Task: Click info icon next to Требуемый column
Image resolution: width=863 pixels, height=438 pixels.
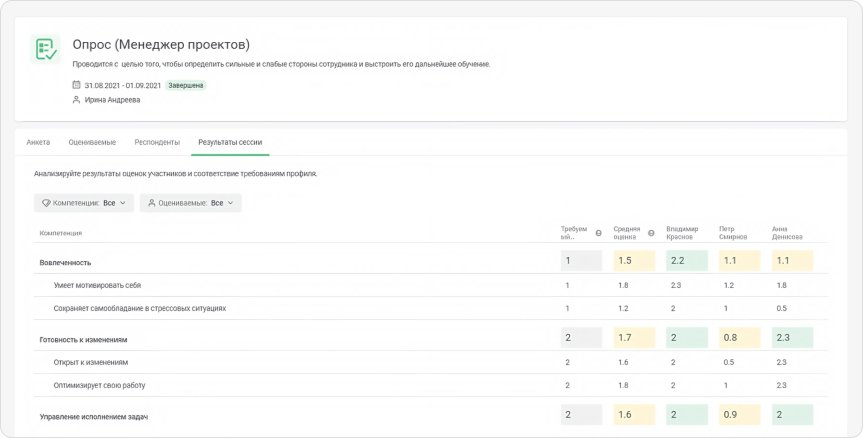Action: pyautogui.click(x=598, y=233)
